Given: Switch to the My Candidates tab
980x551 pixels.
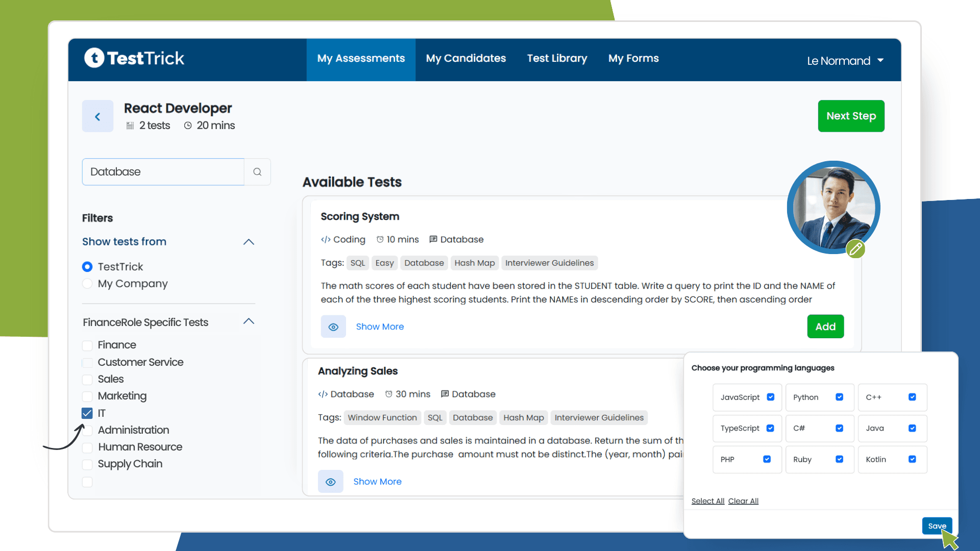Looking at the screenshot, I should (x=465, y=58).
